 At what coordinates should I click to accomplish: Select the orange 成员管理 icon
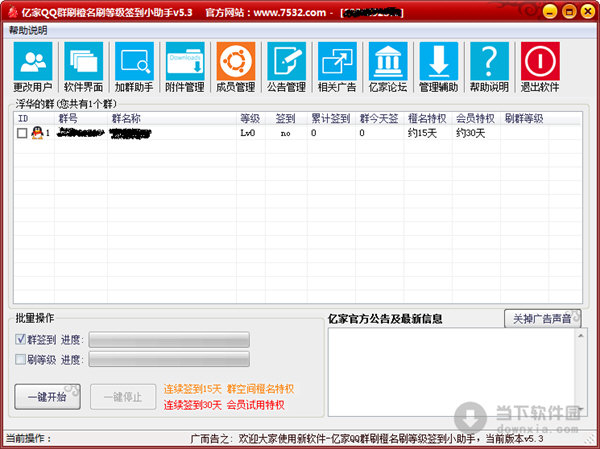tap(236, 67)
